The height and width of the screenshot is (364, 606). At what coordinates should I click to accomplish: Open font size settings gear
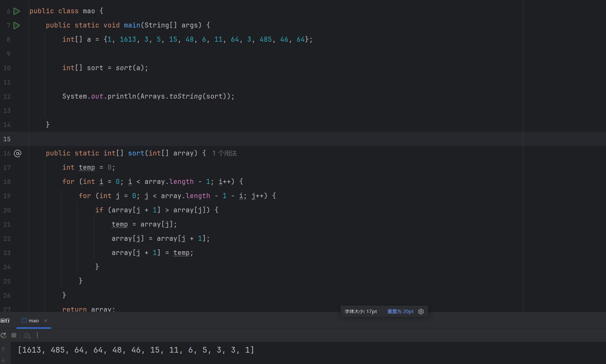pos(421,312)
